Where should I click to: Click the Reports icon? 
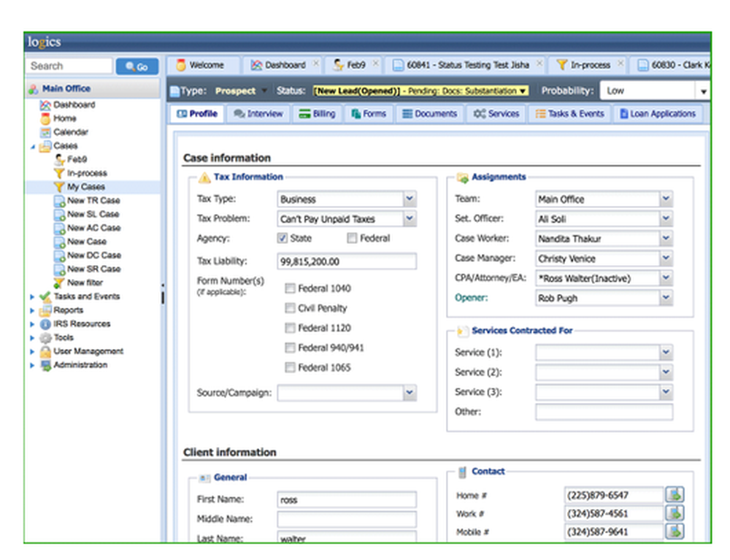point(45,310)
